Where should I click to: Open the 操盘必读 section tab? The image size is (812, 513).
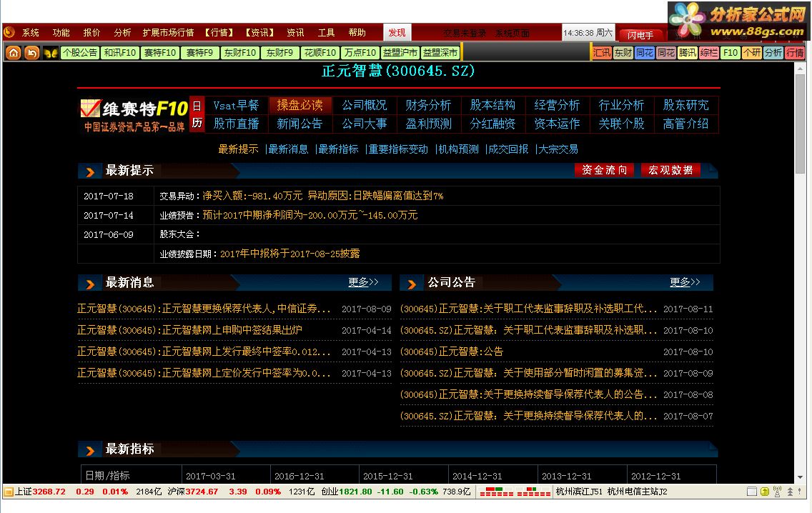(x=299, y=105)
